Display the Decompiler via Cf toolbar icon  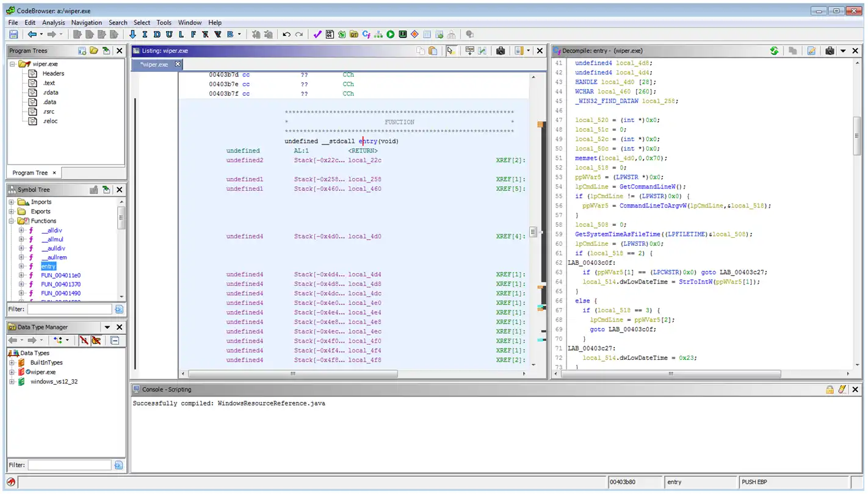click(366, 35)
